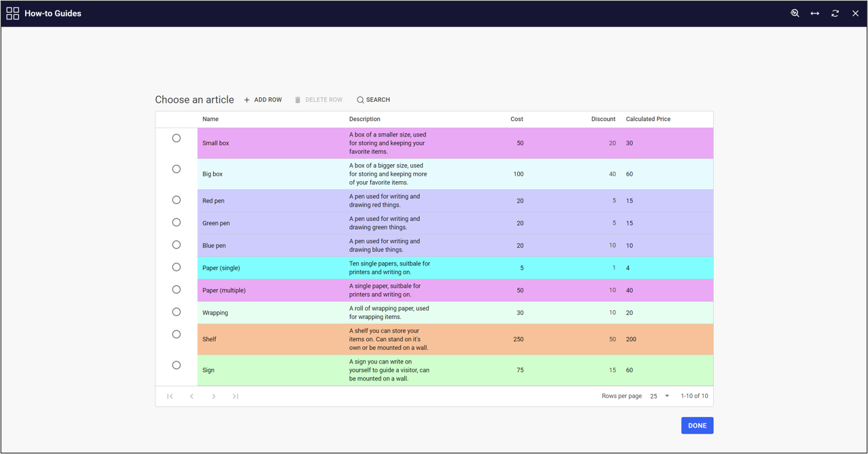Select the Blue pen radio button
The height and width of the screenshot is (454, 868).
tap(176, 245)
